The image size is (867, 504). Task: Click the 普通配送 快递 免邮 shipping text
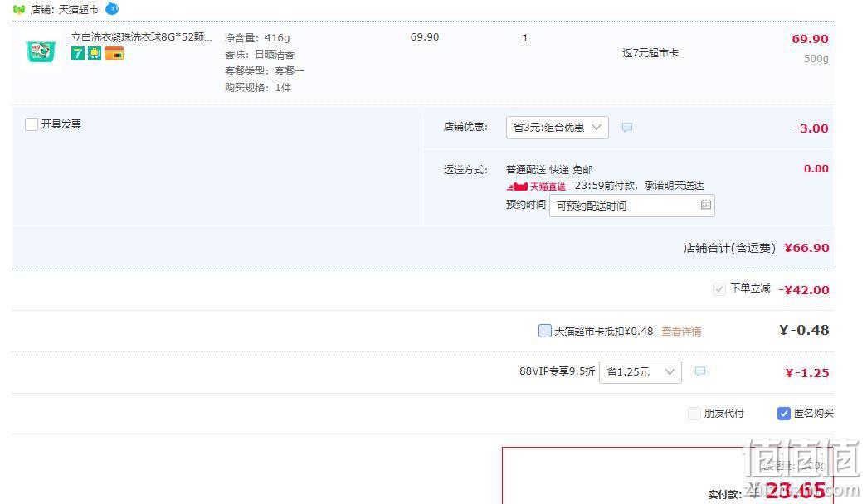tap(549, 170)
